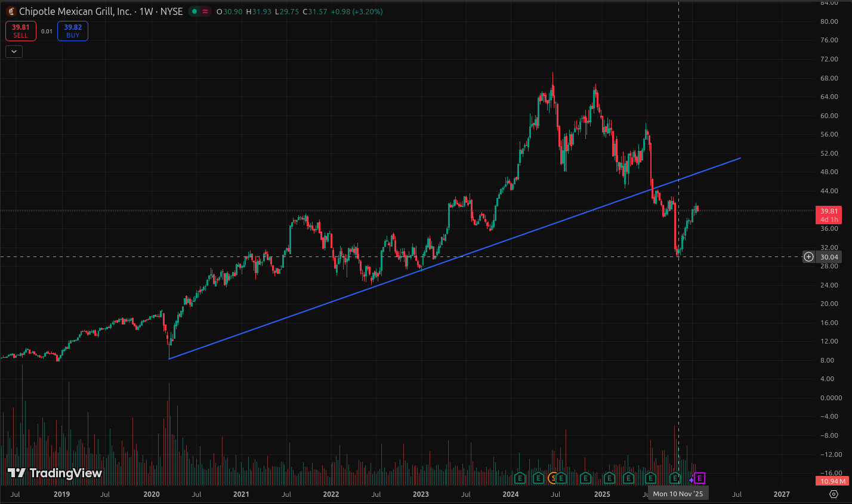The height and width of the screenshot is (504, 852).
Task: Expand the indicator legend chevron
Action: 14,51
